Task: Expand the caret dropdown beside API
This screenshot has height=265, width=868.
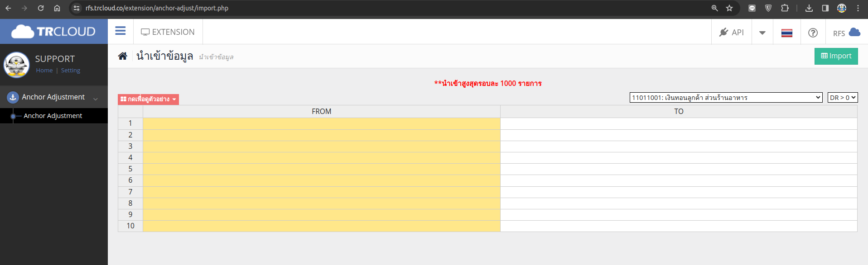Action: [762, 33]
